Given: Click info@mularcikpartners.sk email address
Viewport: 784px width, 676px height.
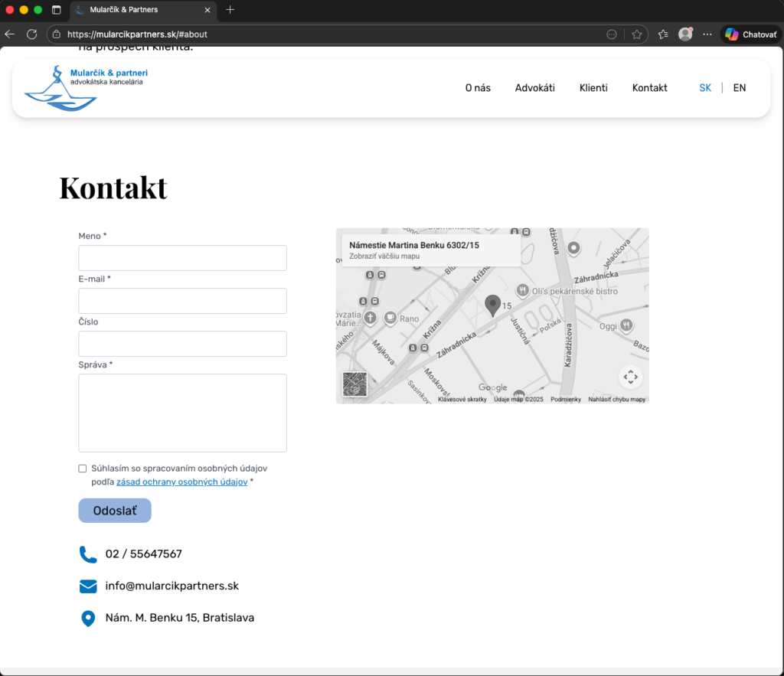Looking at the screenshot, I should (172, 586).
